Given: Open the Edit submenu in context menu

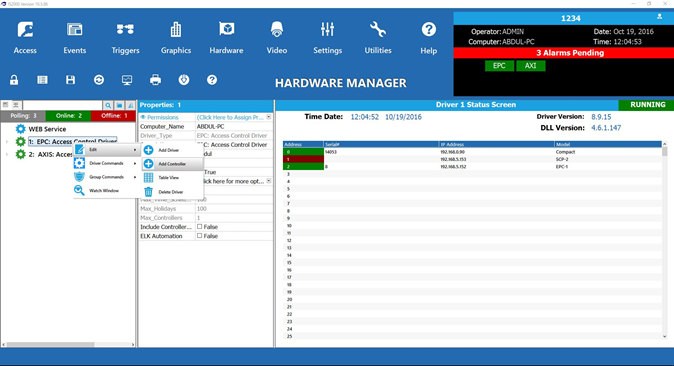Looking at the screenshot, I should click(106, 150).
